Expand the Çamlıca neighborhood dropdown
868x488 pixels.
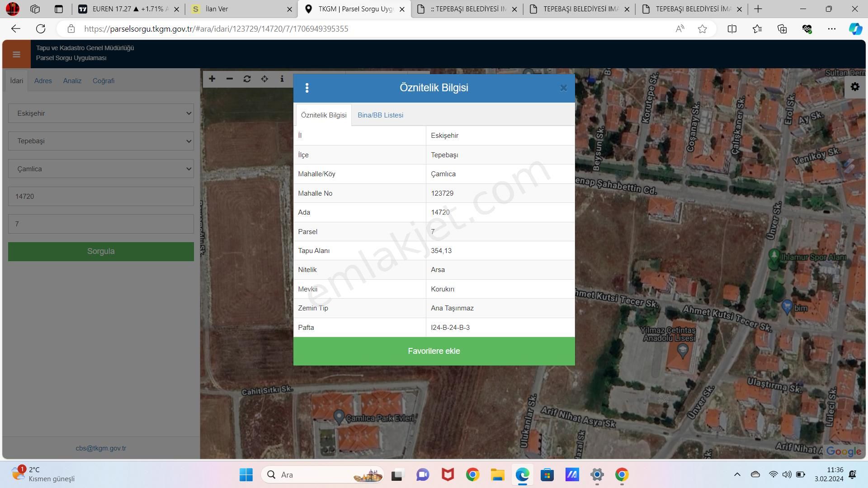coord(101,169)
